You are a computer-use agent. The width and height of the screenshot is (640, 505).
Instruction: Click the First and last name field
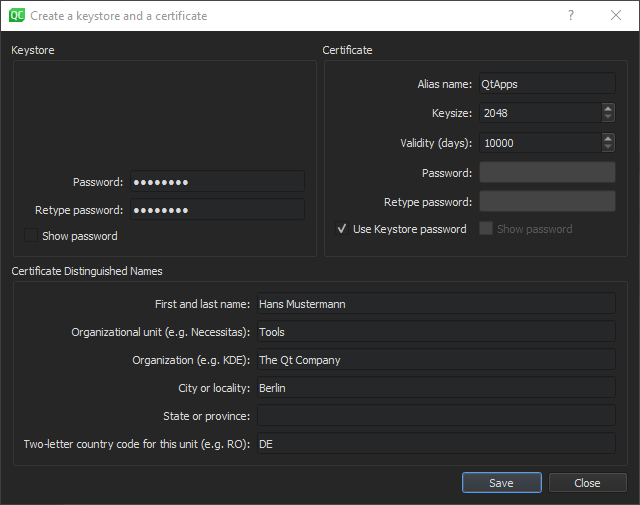pyautogui.click(x=435, y=304)
